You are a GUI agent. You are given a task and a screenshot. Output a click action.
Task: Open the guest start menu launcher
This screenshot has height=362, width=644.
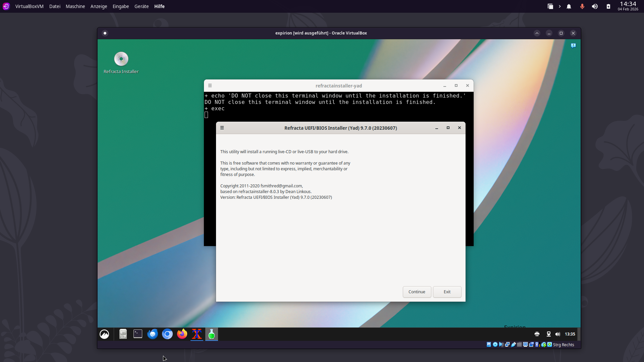[104, 334]
